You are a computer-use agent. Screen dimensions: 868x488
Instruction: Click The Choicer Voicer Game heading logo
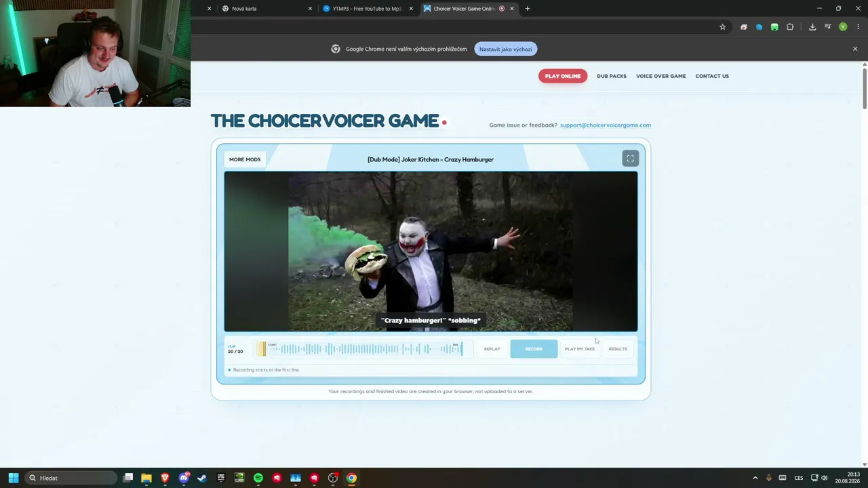click(x=325, y=121)
